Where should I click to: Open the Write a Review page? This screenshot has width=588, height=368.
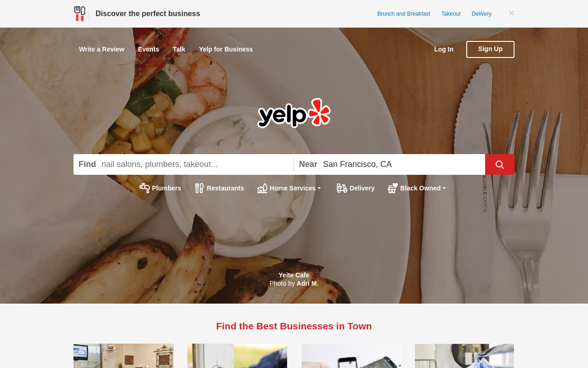tap(102, 49)
